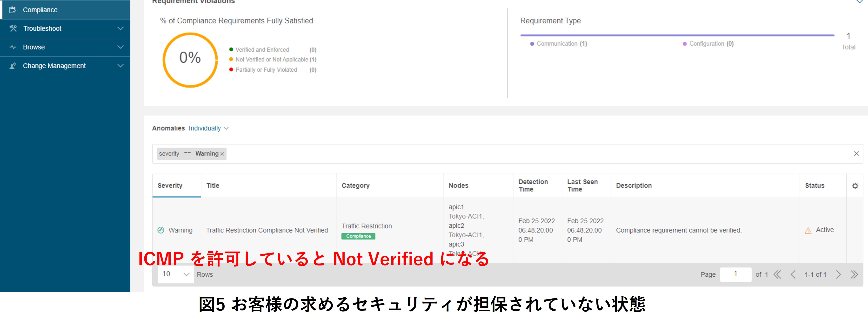This screenshot has height=326, width=868.
Task: Click the Communication (1) legend item
Action: 559,44
